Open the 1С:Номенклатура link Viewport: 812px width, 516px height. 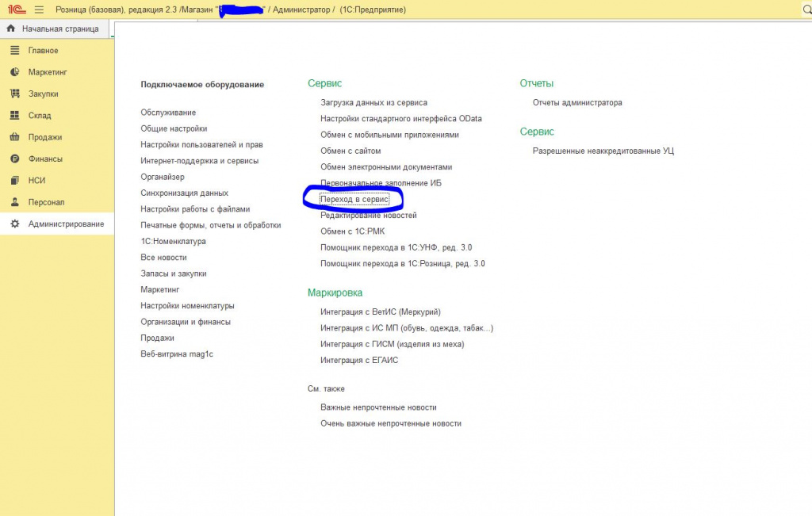point(173,241)
